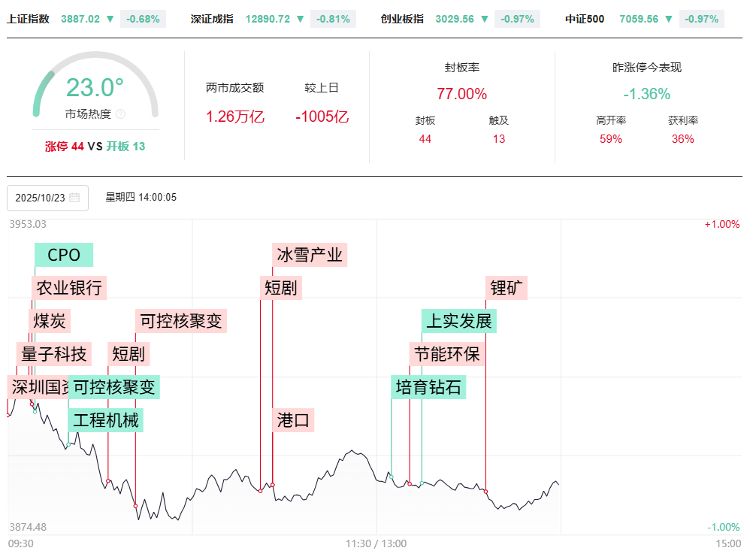Image resolution: width=753 pixels, height=560 pixels.
Task: Click the down arrow next to 12890.72
Action: pos(301,19)
